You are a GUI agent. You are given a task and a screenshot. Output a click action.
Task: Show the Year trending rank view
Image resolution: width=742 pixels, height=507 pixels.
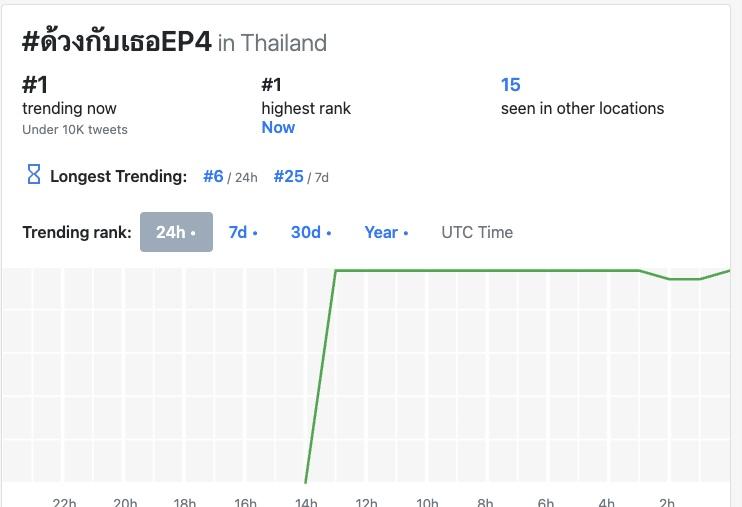[386, 232]
